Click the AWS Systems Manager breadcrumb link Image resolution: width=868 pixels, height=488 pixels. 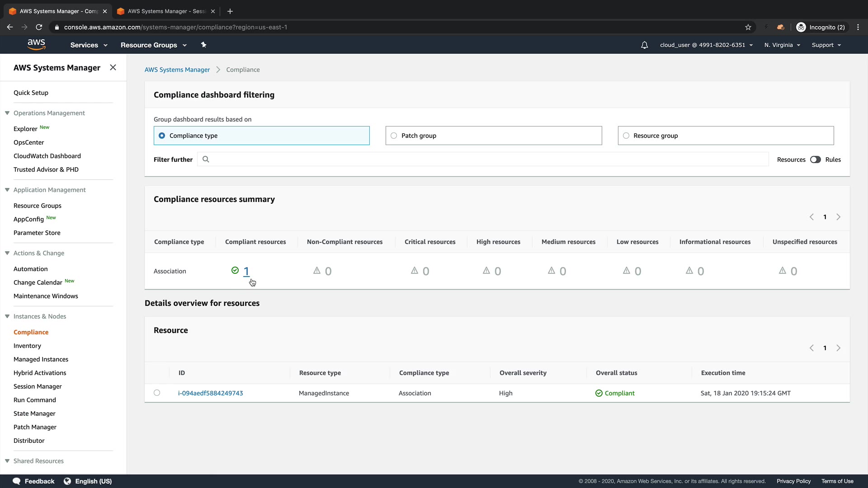point(177,70)
